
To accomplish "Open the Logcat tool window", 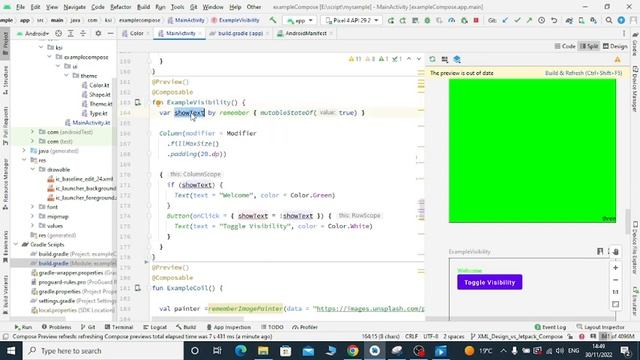I will pos(155,327).
